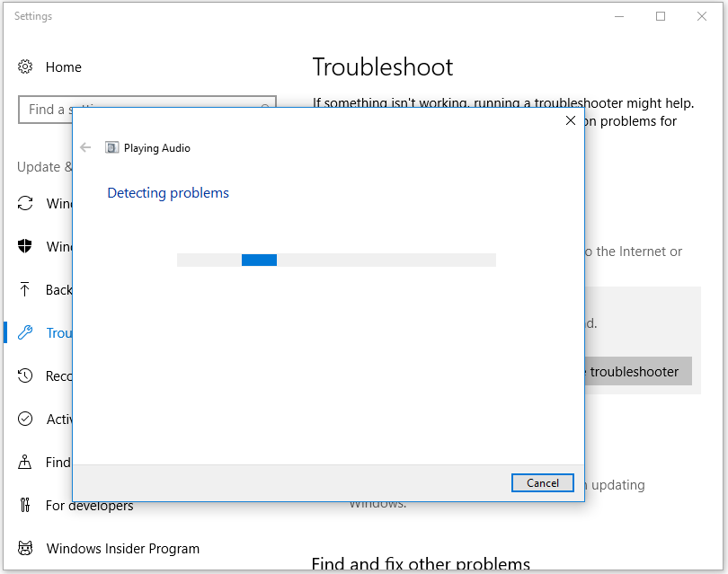Close the Playing Audio troubleshooter dialog
The width and height of the screenshot is (728, 574).
(x=571, y=120)
